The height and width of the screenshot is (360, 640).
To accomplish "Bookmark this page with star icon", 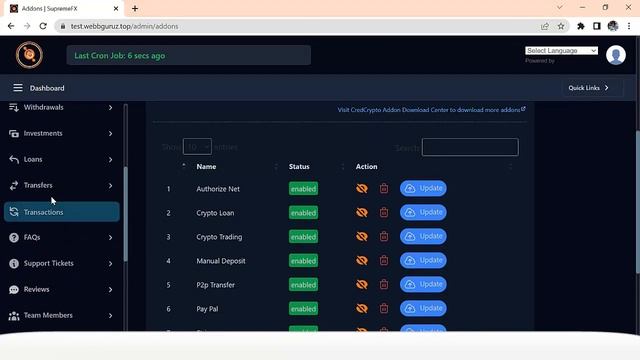I will pos(561,26).
